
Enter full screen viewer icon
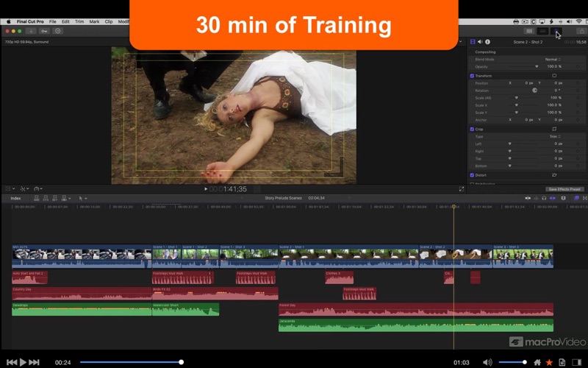pyautogui.click(x=462, y=189)
